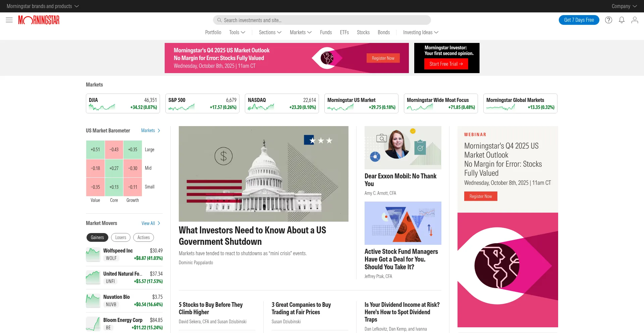Click the Large Value barometer cell
644x333 pixels.
[95, 150]
